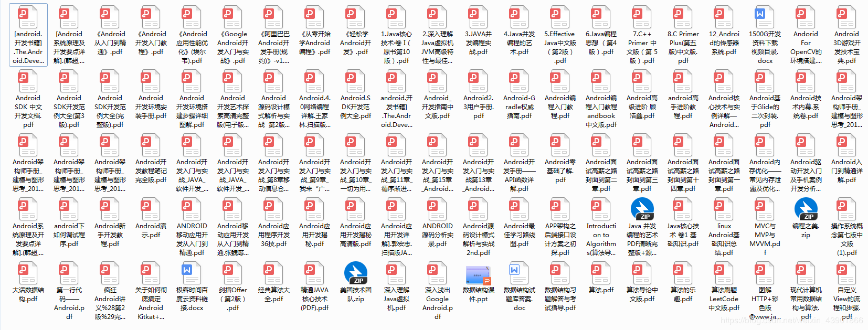Image resolution: width=868 pixels, height=330 pixels.
Task: Click the Android面试高薪之路封面到第十四章.pdf label
Action: [683, 175]
